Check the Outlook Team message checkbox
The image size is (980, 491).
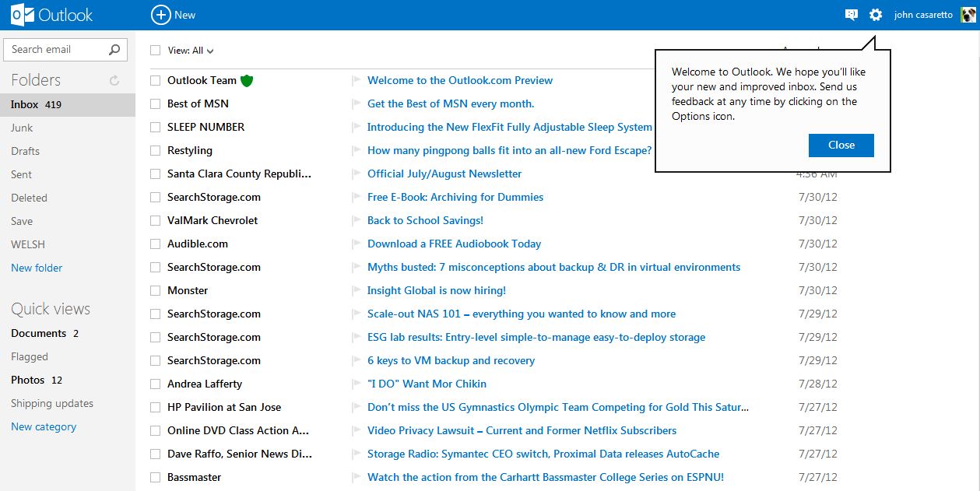(x=155, y=80)
